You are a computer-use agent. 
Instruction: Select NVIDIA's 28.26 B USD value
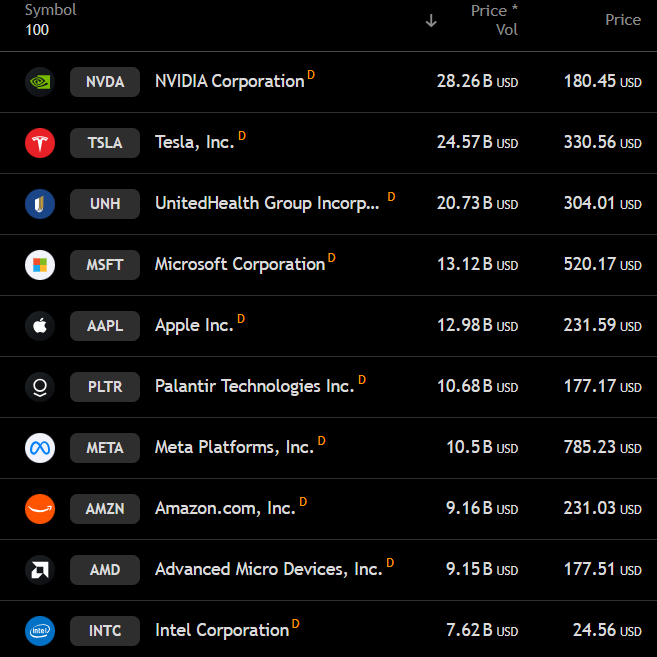(477, 82)
